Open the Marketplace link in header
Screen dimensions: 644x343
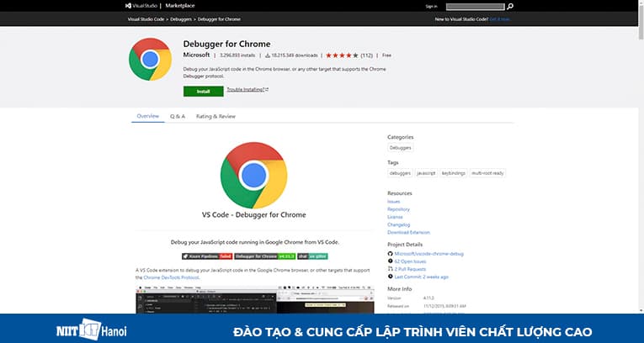tap(180, 6)
